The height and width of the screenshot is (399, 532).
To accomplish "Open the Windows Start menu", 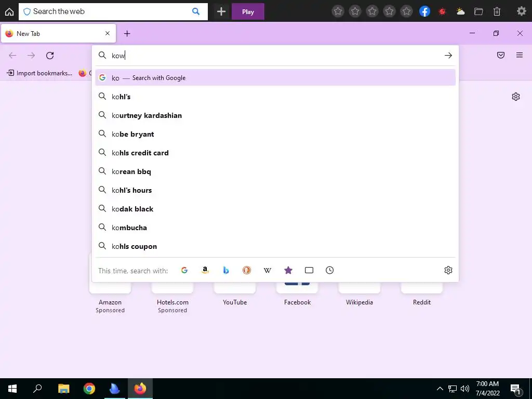I will (x=12, y=389).
